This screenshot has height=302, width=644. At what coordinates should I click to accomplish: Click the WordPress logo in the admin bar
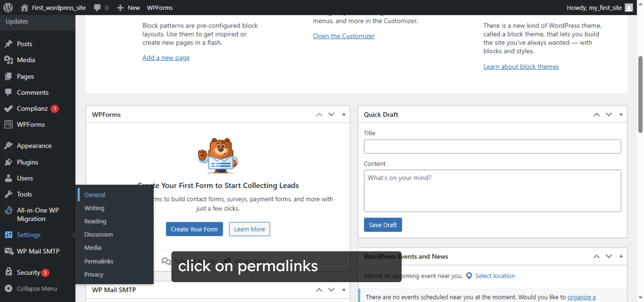pyautogui.click(x=8, y=8)
